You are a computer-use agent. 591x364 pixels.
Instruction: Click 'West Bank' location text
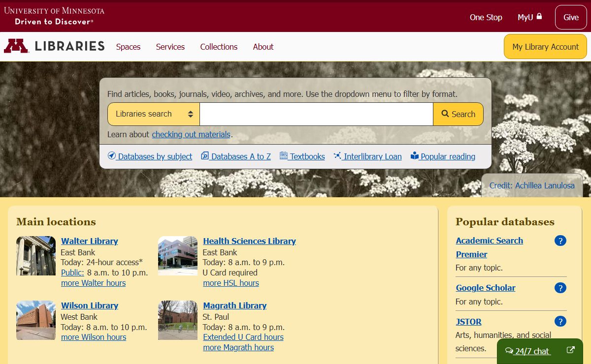[79, 317]
